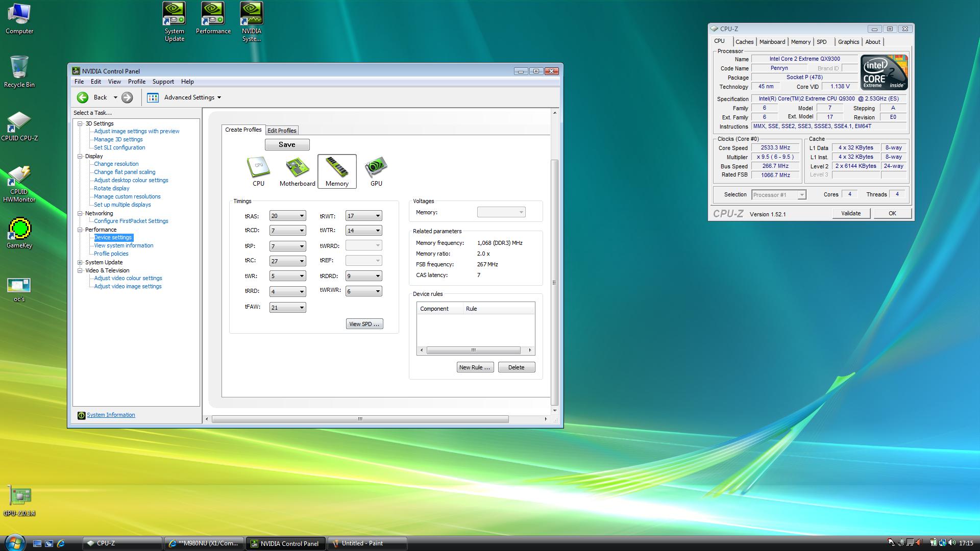The width and height of the screenshot is (980, 551).
Task: Open the Support menu
Action: (x=163, y=82)
